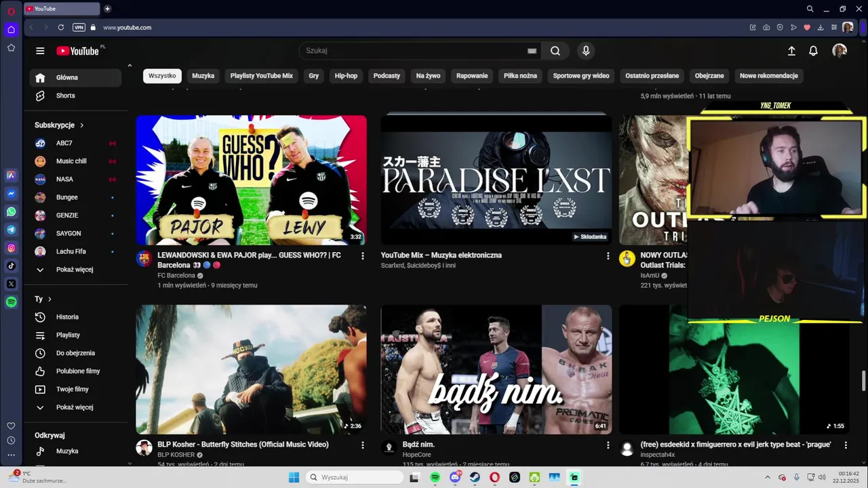The image size is (868, 488).
Task: Select the Hip-hop filter chip
Action: 346,76
